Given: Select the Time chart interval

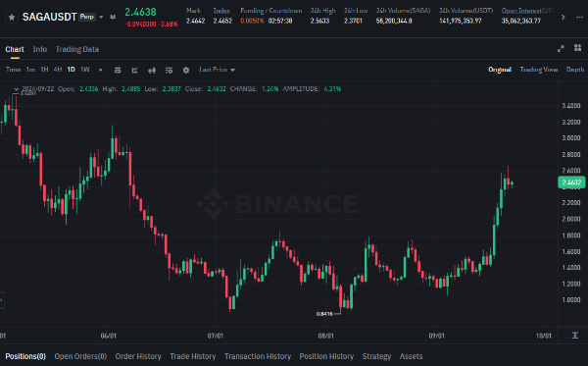Looking at the screenshot, I should click(x=13, y=70).
